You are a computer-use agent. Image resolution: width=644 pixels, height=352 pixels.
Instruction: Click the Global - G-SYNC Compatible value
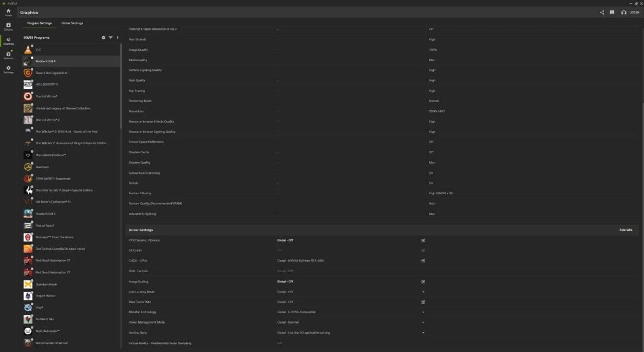(297, 312)
